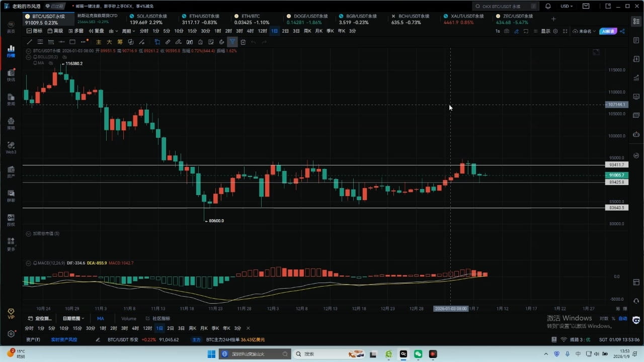Open 未命名 layout save dropdown

coord(584,31)
